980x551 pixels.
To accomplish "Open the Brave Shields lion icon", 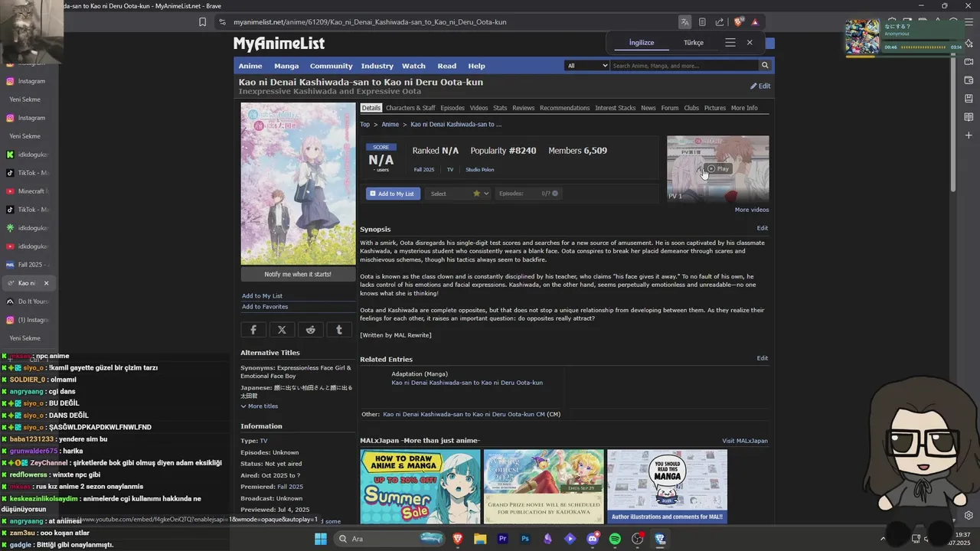I will click(738, 22).
